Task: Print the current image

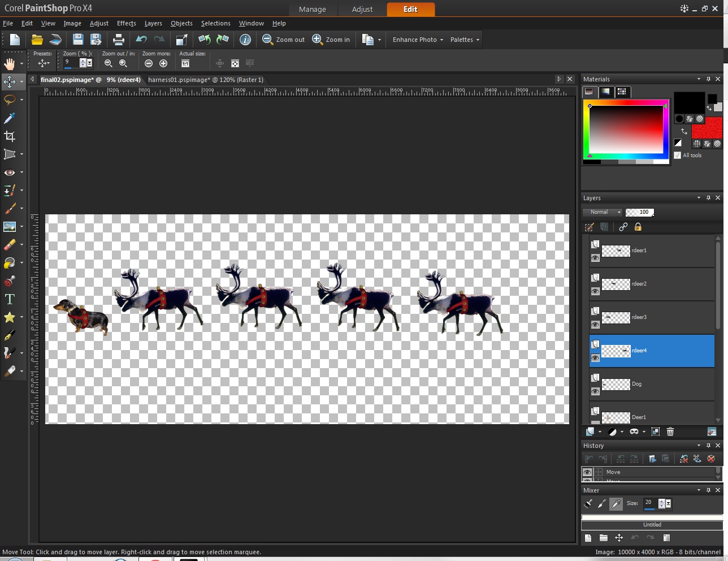Action: (119, 40)
